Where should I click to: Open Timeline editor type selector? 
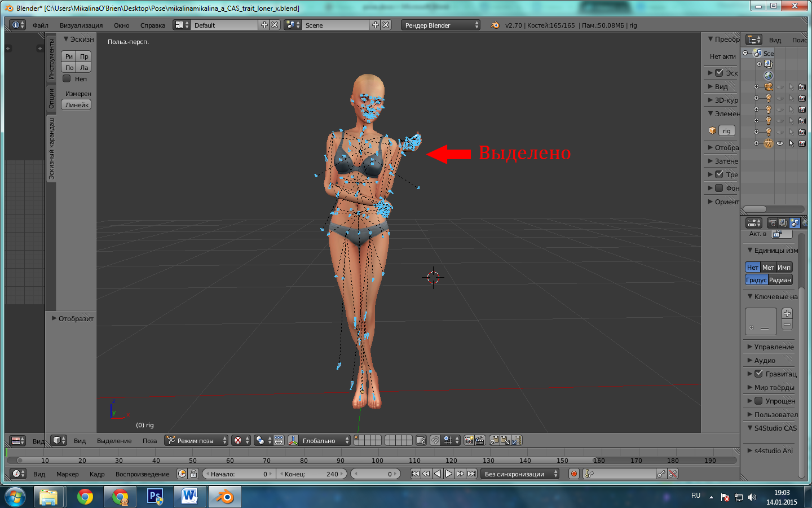click(x=18, y=474)
